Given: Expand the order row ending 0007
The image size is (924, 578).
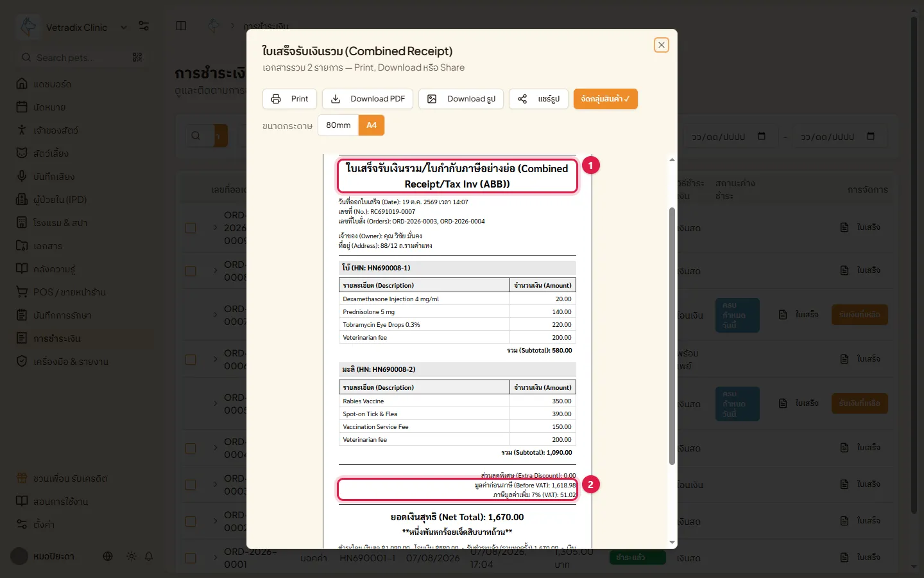Looking at the screenshot, I should click(x=215, y=315).
